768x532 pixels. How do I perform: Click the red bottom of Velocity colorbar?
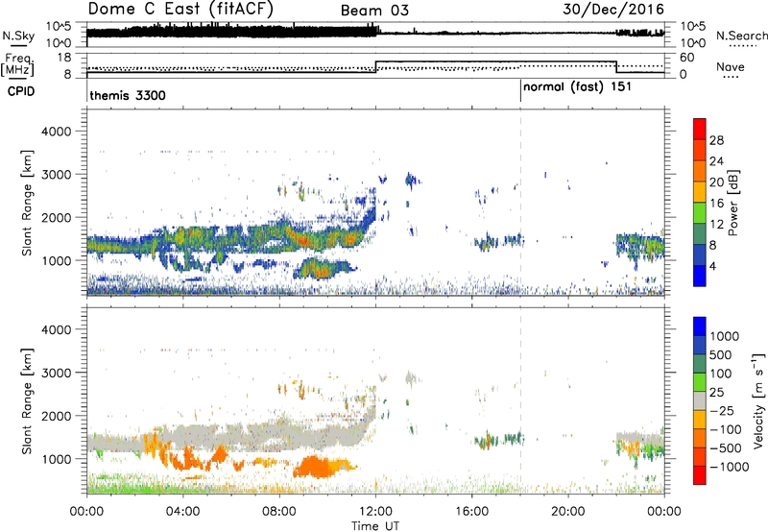coord(700,475)
